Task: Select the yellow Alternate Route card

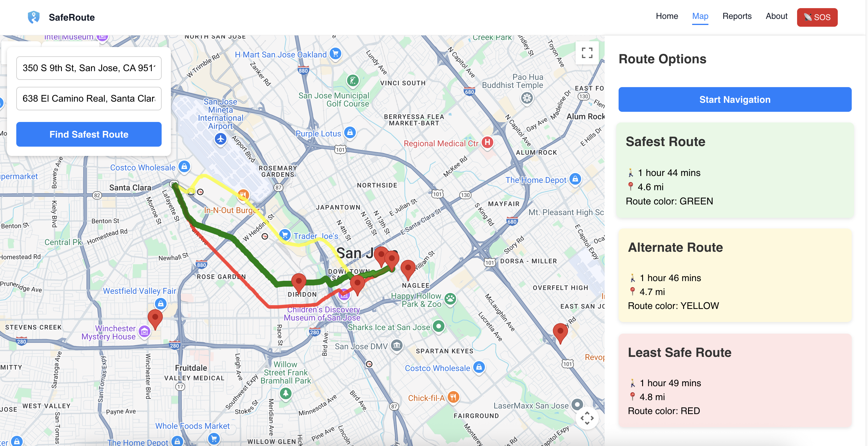Action: tap(735, 275)
